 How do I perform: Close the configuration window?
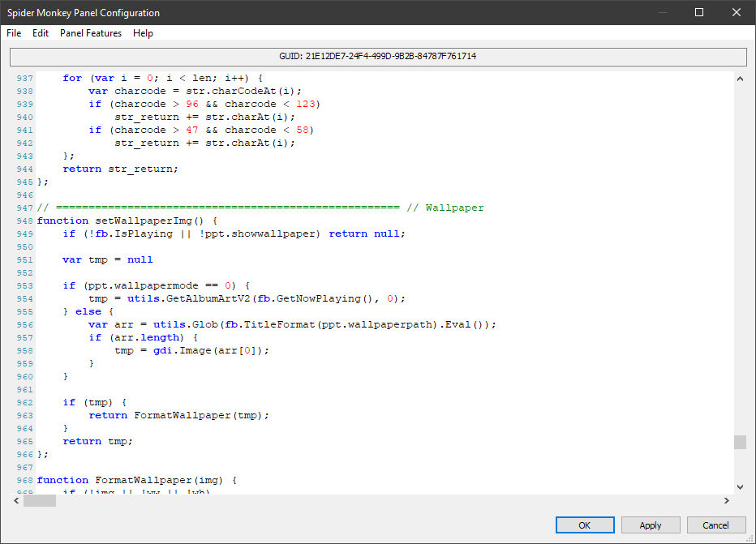737,12
